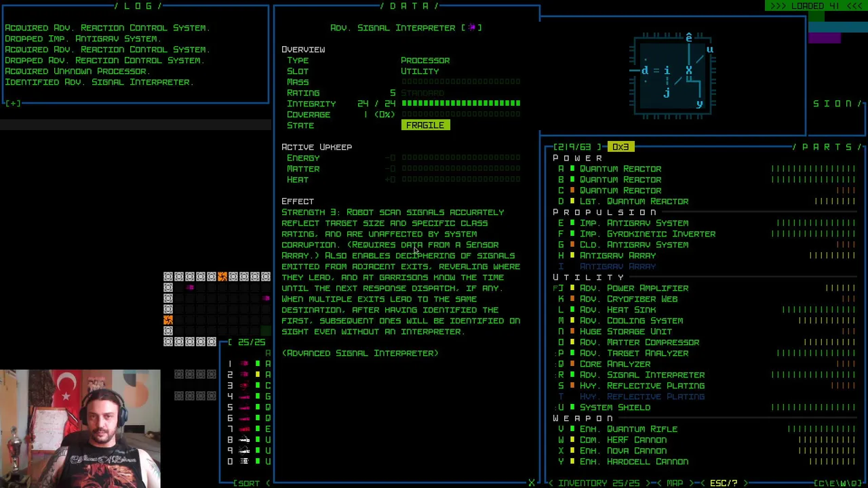
Task: Click the integrity bar of Enh. Quantum Rifle
Action: pyautogui.click(x=822, y=429)
